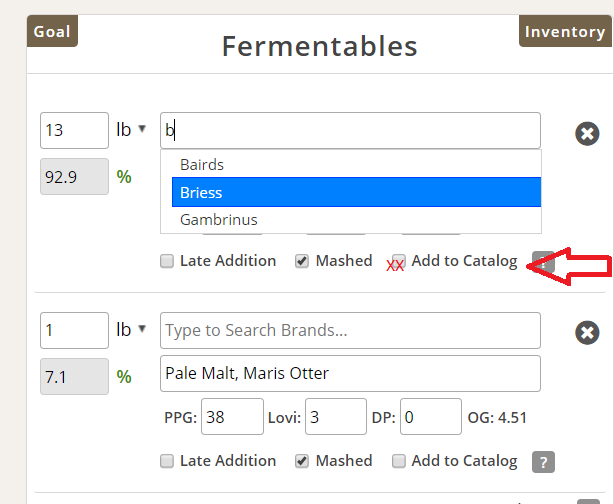Switch to the Inventory tab
This screenshot has height=504, width=614.
(x=565, y=31)
